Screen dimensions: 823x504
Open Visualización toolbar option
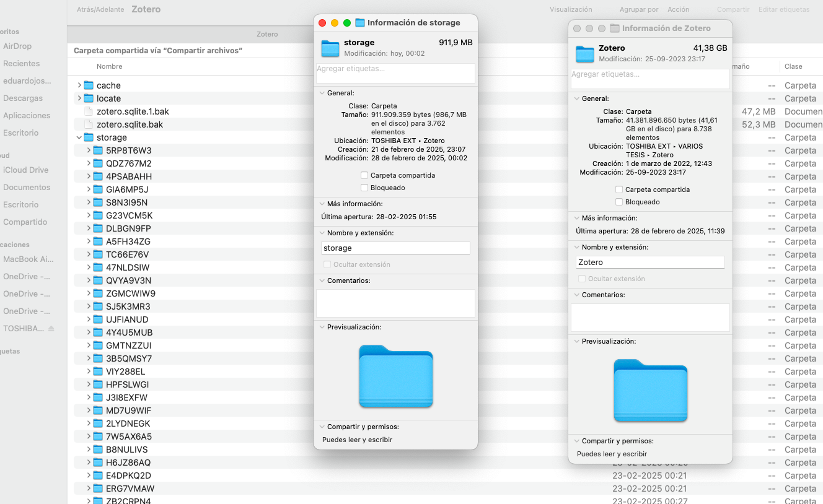point(571,9)
